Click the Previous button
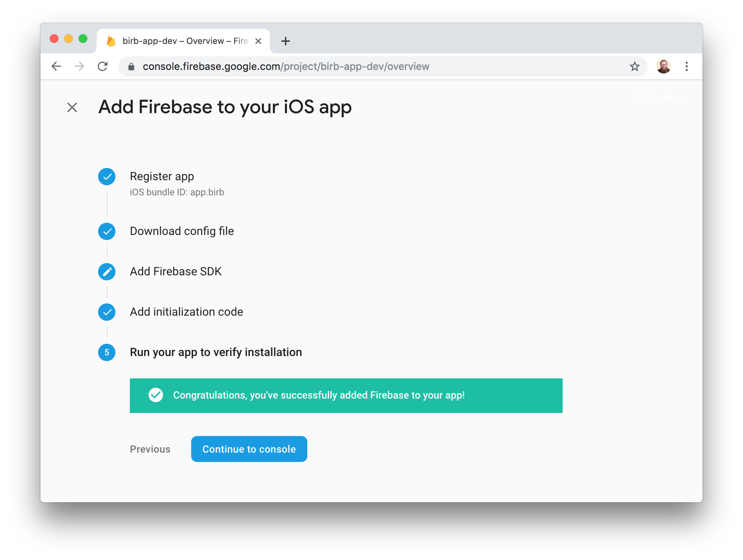 click(150, 449)
